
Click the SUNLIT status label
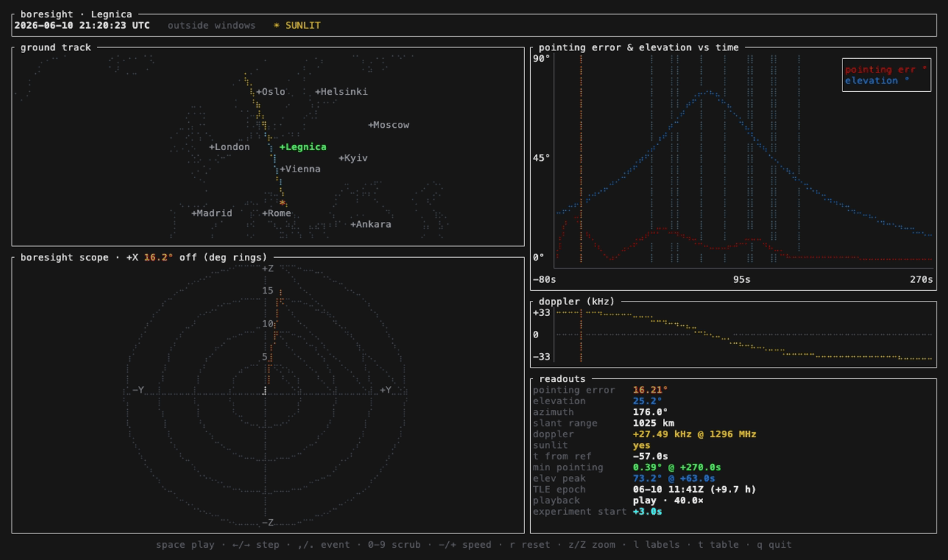coord(303,25)
